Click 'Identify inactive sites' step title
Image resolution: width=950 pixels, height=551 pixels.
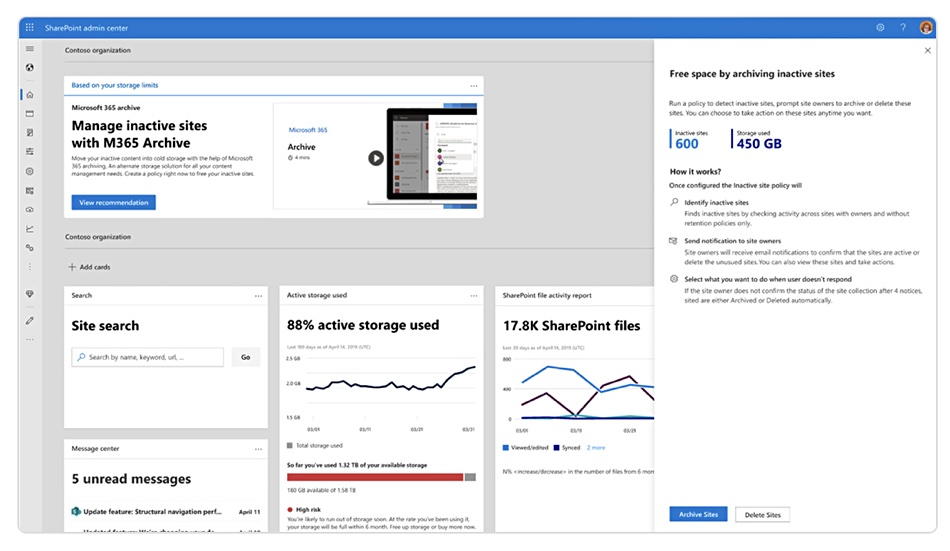[x=716, y=202]
